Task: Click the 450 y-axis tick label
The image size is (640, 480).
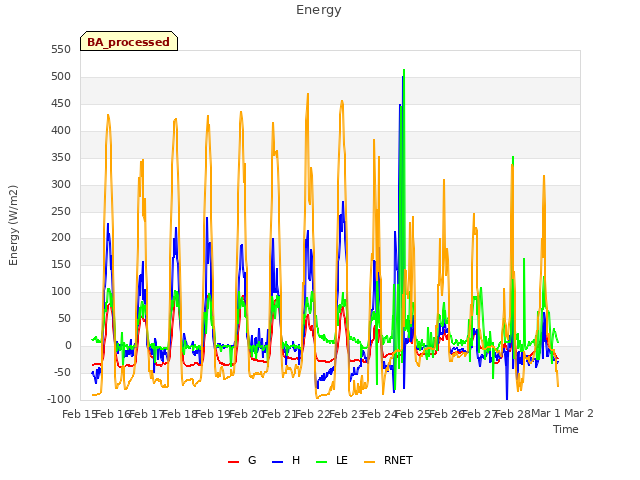Action: 61,103
